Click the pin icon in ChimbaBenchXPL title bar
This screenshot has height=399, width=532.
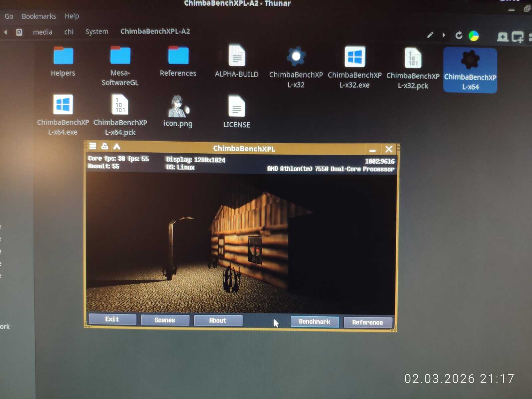pos(105,146)
